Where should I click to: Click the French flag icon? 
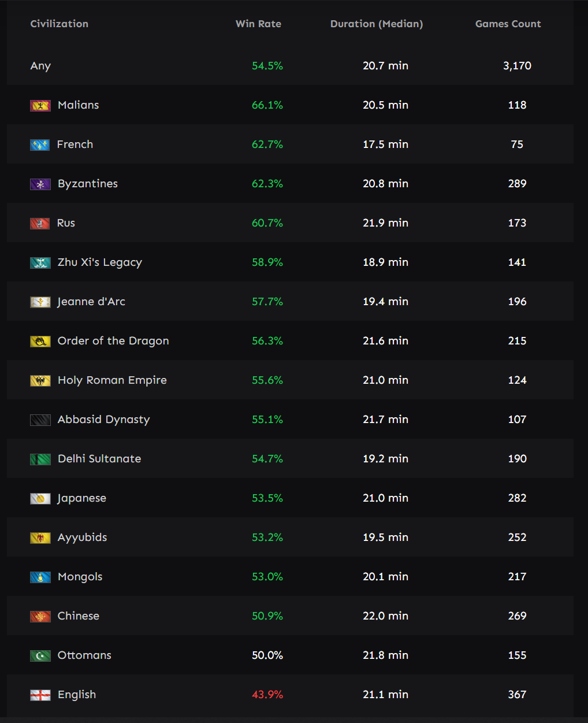[40, 144]
